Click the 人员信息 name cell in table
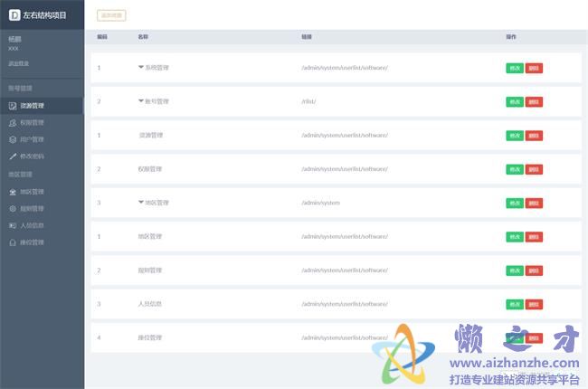Screen dimensions: 588x389 coord(150,304)
